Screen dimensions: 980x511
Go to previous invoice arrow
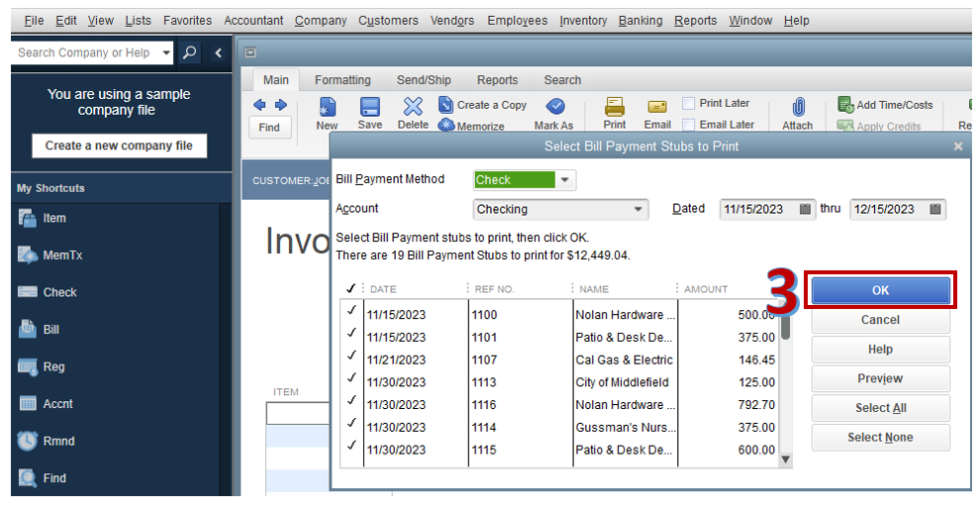pos(259,105)
